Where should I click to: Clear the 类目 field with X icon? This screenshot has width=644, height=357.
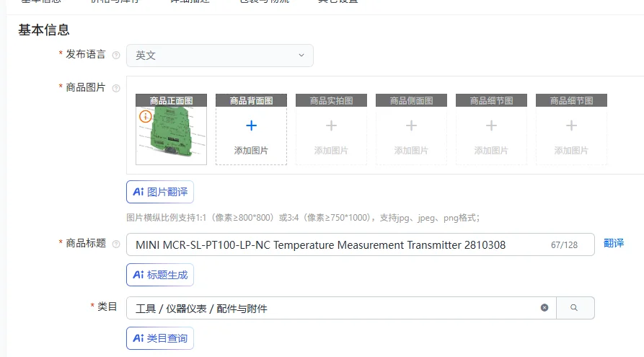tap(544, 308)
